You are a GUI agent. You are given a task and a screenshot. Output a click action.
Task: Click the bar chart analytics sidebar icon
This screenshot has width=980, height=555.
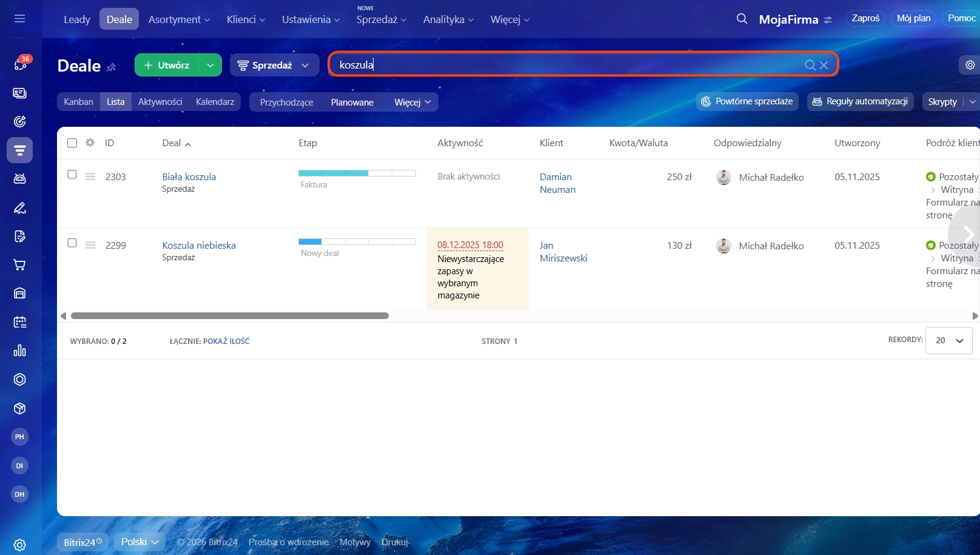click(19, 351)
